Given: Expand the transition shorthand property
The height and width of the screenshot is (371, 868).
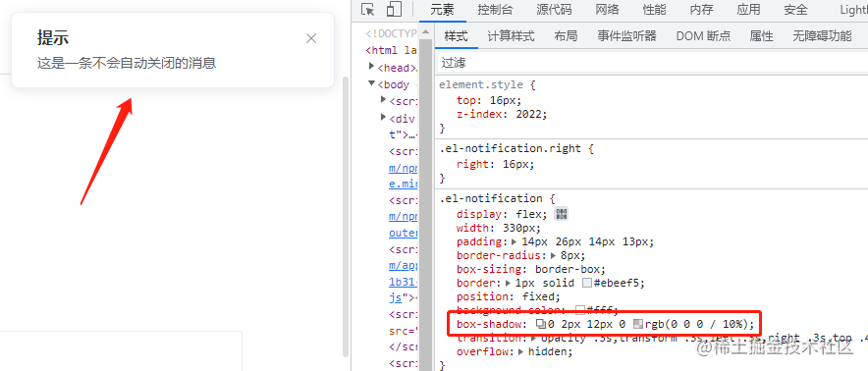Looking at the screenshot, I should pyautogui.click(x=534, y=338).
